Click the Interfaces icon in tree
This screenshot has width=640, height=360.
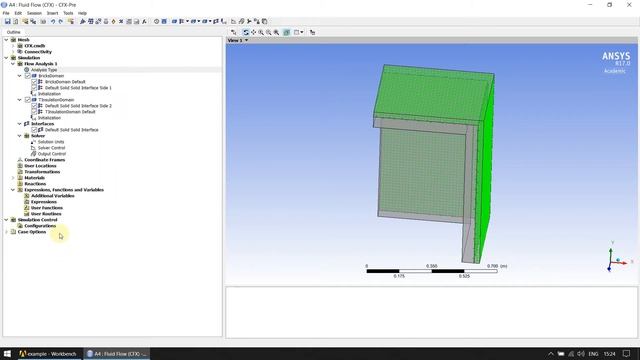(x=27, y=124)
